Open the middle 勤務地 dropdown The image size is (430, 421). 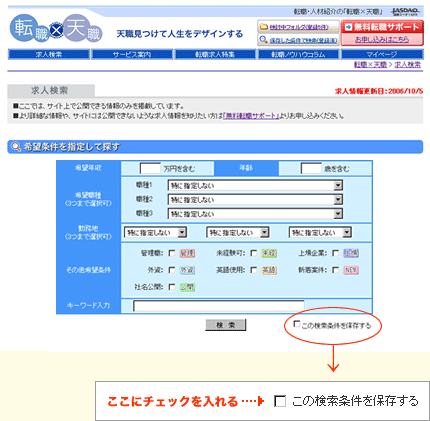point(238,232)
